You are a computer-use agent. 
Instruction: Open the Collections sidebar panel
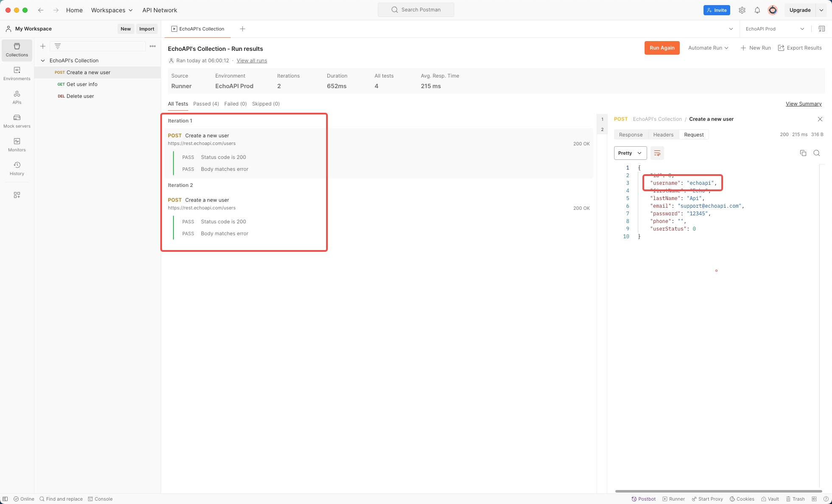[x=17, y=50]
